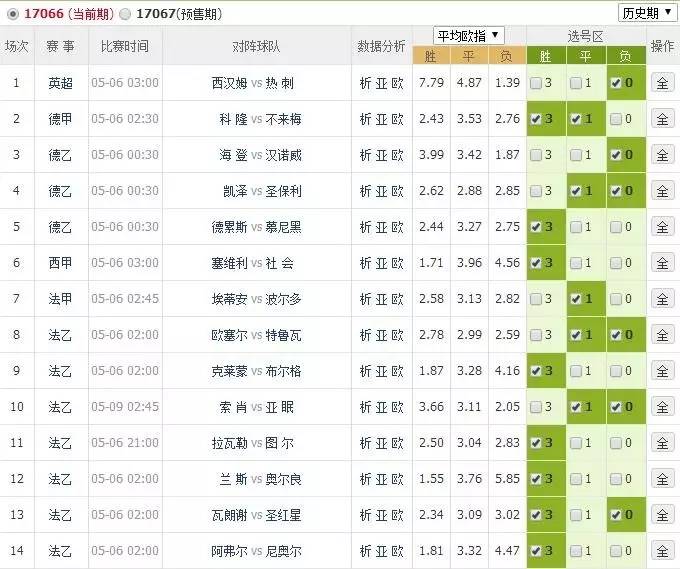Uncheck the 1 (draw) box for 科隆 vs 不来梅
The image size is (680, 569).
click(576, 119)
